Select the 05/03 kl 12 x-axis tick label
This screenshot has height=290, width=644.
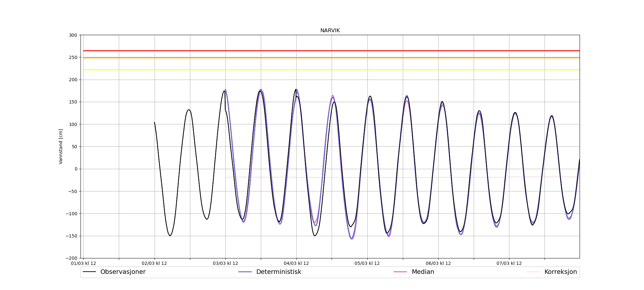point(367,264)
